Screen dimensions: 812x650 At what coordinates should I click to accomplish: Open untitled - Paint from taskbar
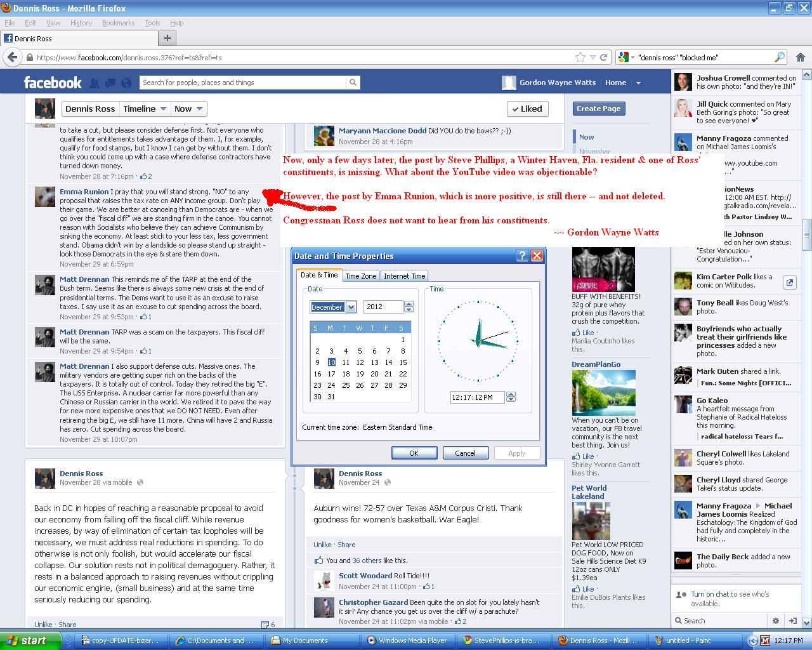(693, 640)
